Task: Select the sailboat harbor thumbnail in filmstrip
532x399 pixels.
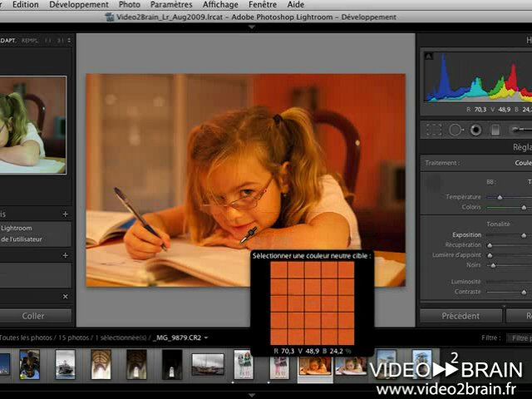Action: 208,364
